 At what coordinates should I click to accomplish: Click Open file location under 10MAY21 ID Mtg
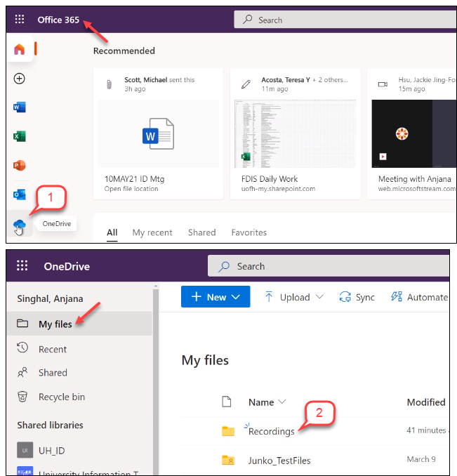pyautogui.click(x=131, y=189)
